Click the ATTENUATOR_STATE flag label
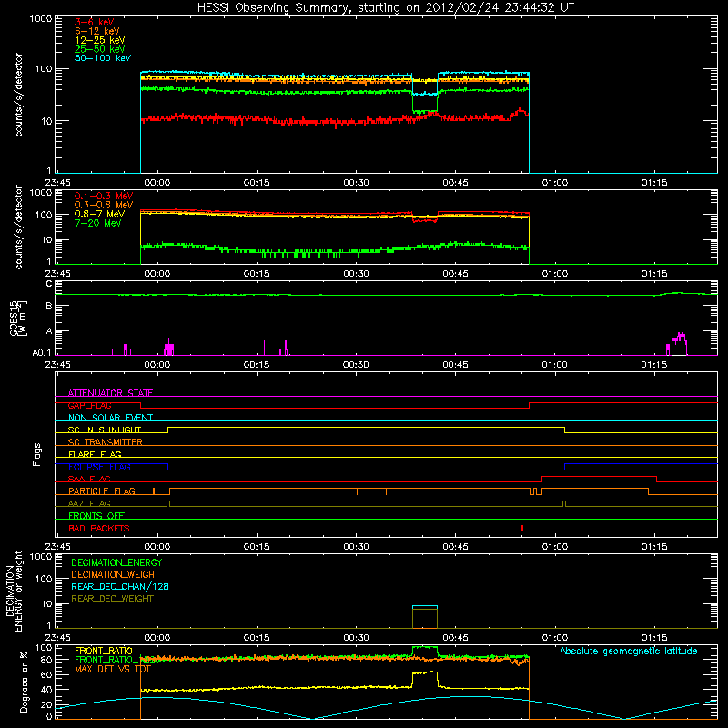The height and width of the screenshot is (728, 728). (x=110, y=393)
